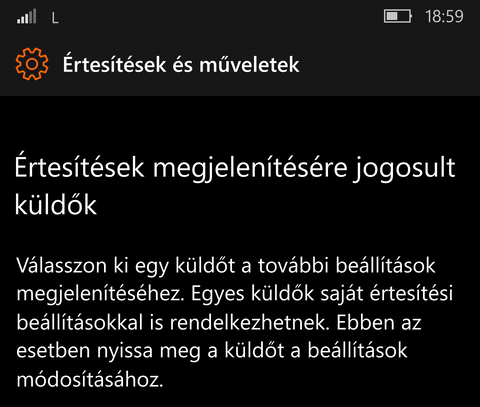This screenshot has width=480, height=407.
Task: Tap the Értesítések megjelenítésére jogosult heading line
Action: click(x=235, y=168)
